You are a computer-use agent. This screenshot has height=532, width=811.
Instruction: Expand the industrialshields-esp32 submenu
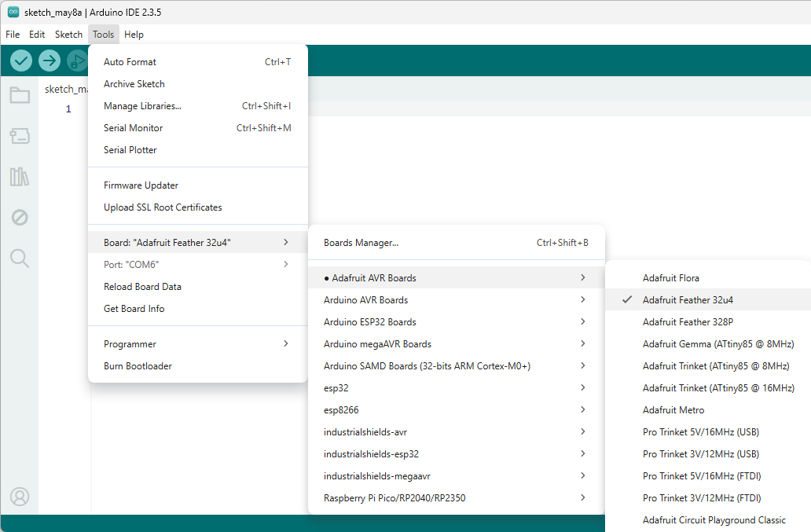click(x=456, y=454)
